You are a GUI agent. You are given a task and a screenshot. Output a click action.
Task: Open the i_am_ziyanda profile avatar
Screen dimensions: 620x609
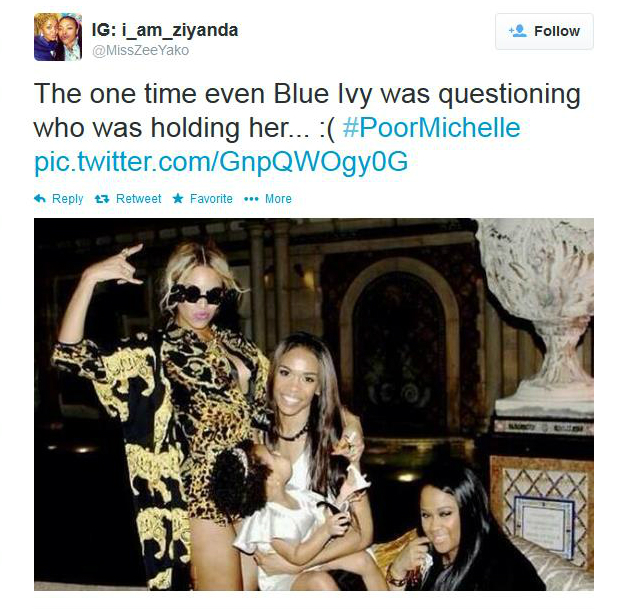click(x=58, y=37)
